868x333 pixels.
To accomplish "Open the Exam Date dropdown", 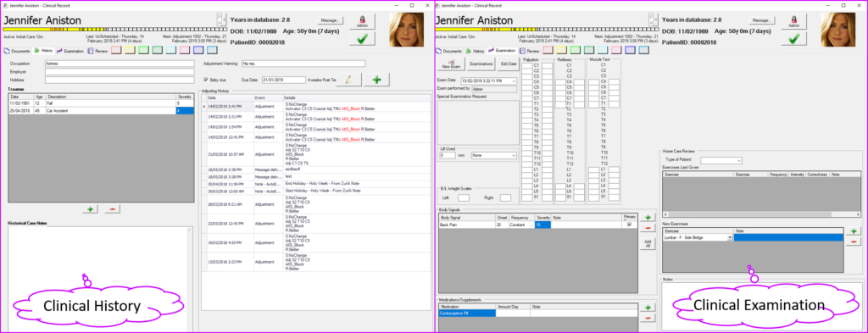I will click(515, 80).
